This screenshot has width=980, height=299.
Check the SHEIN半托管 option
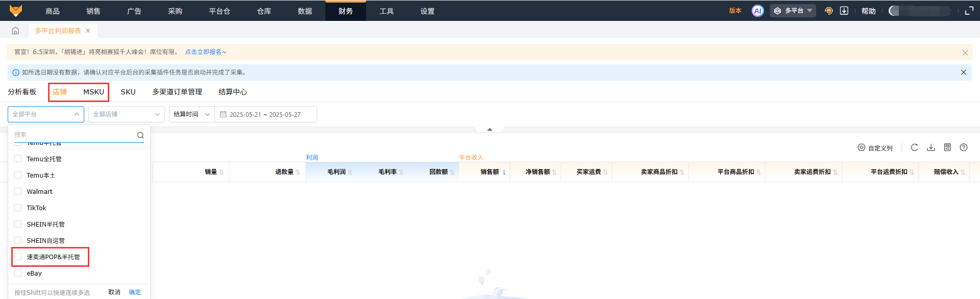click(18, 224)
